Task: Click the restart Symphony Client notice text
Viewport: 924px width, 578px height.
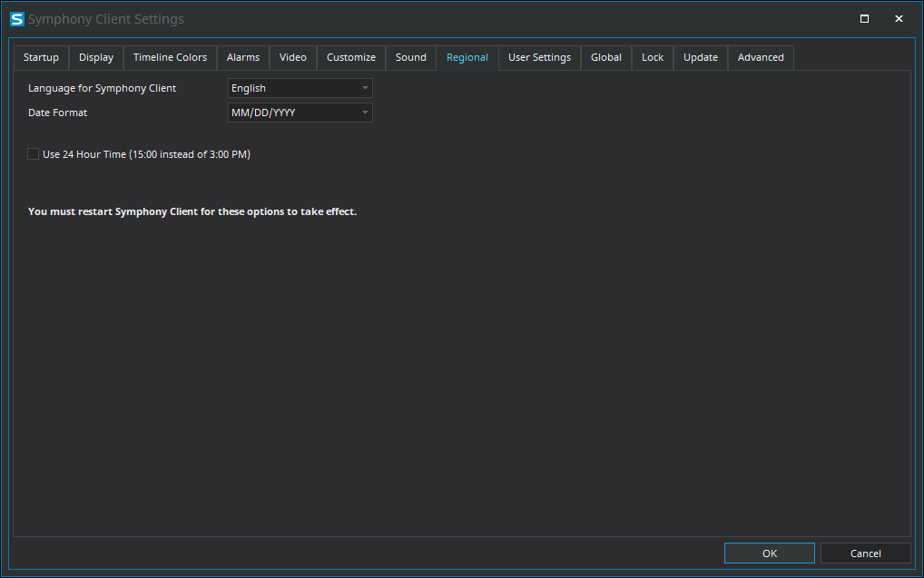Action: [192, 211]
